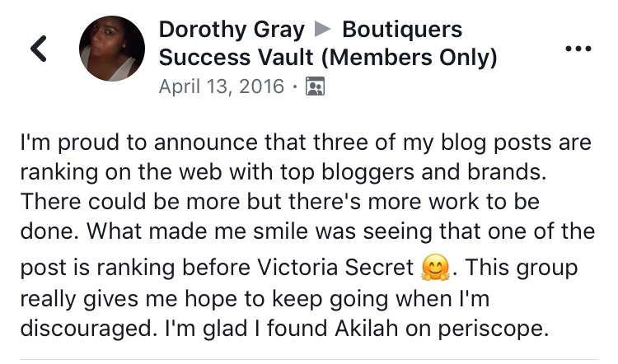The width and height of the screenshot is (618, 364).
Task: Open the Dorothy Gray name link
Action: tap(232, 30)
